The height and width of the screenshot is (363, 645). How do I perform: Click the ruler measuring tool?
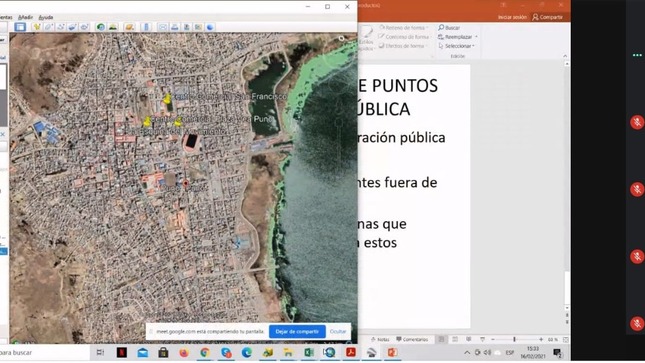tap(146, 27)
